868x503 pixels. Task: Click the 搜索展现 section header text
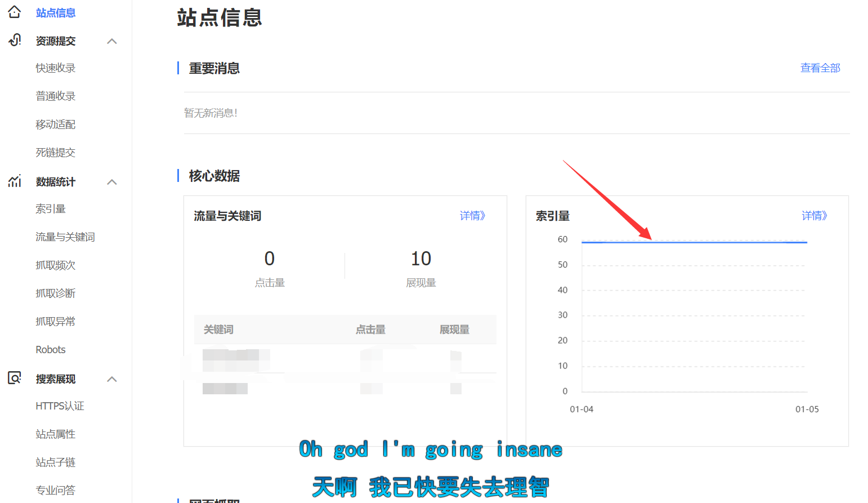coord(56,379)
